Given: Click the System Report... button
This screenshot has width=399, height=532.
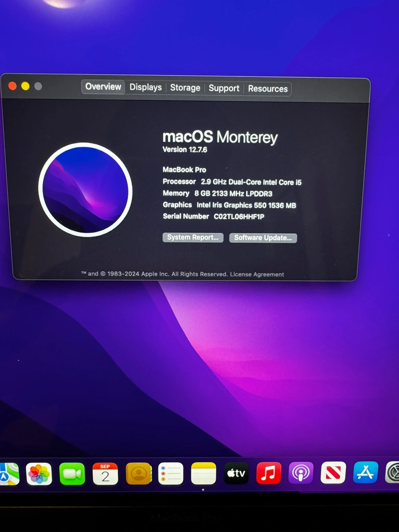Looking at the screenshot, I should click(x=193, y=238).
